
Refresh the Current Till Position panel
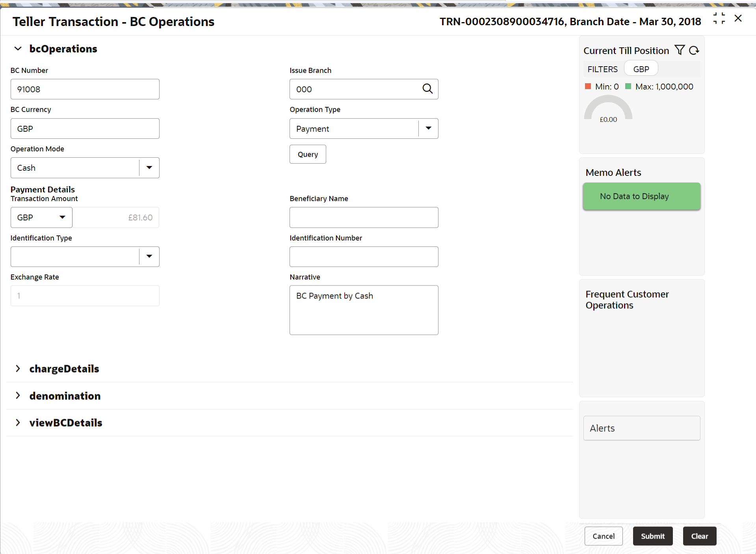[694, 50]
